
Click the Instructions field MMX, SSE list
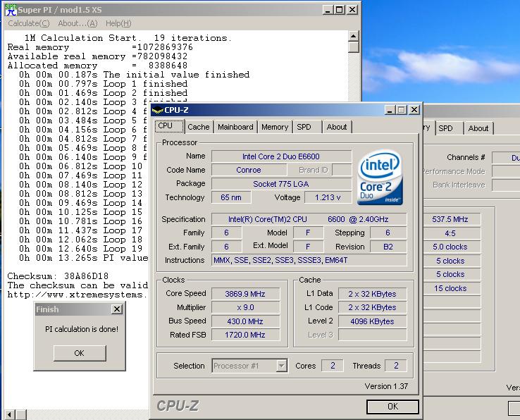(309, 260)
